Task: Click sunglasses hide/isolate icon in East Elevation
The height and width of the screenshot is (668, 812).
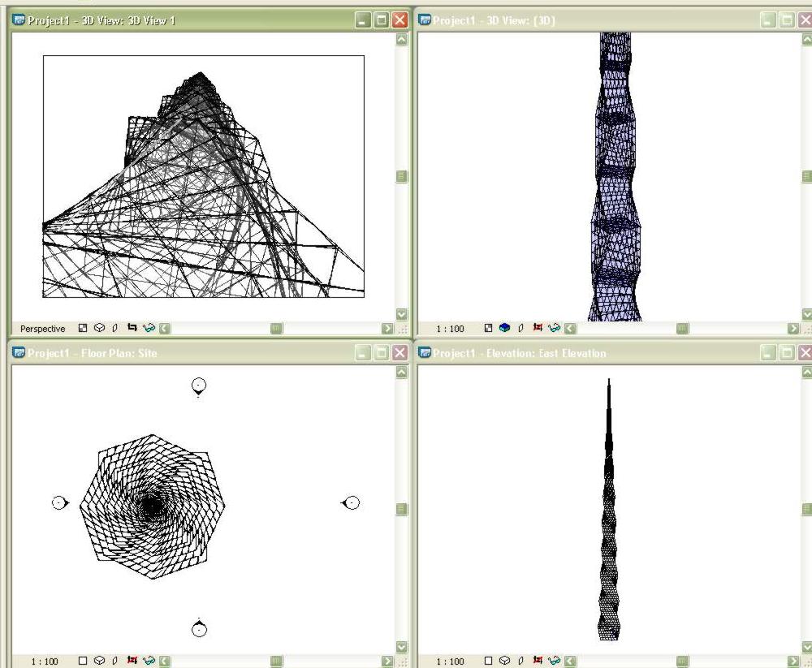Action: click(x=554, y=660)
